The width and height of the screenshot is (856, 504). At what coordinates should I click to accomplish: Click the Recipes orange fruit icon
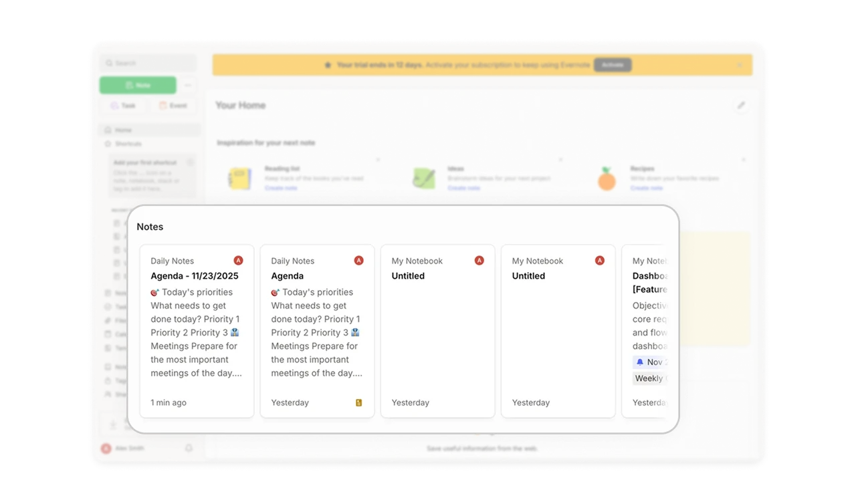click(x=607, y=178)
